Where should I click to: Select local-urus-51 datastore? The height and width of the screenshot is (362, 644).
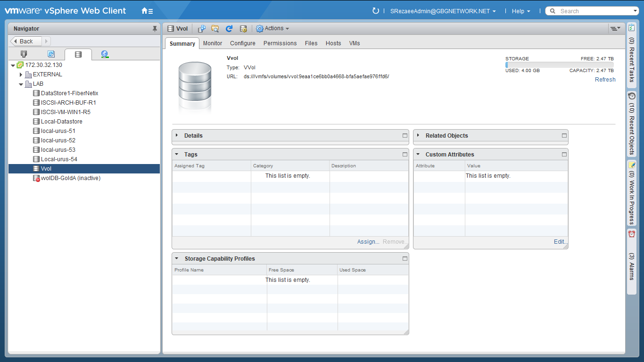(58, 131)
